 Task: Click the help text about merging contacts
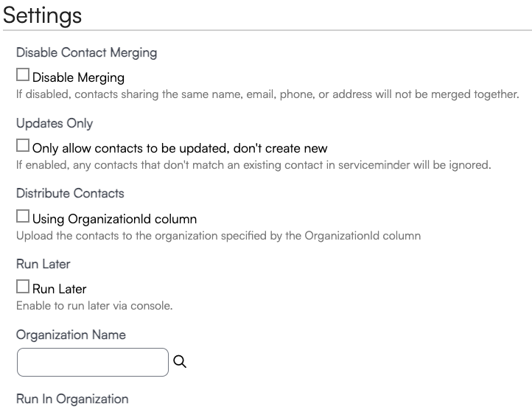[267, 94]
